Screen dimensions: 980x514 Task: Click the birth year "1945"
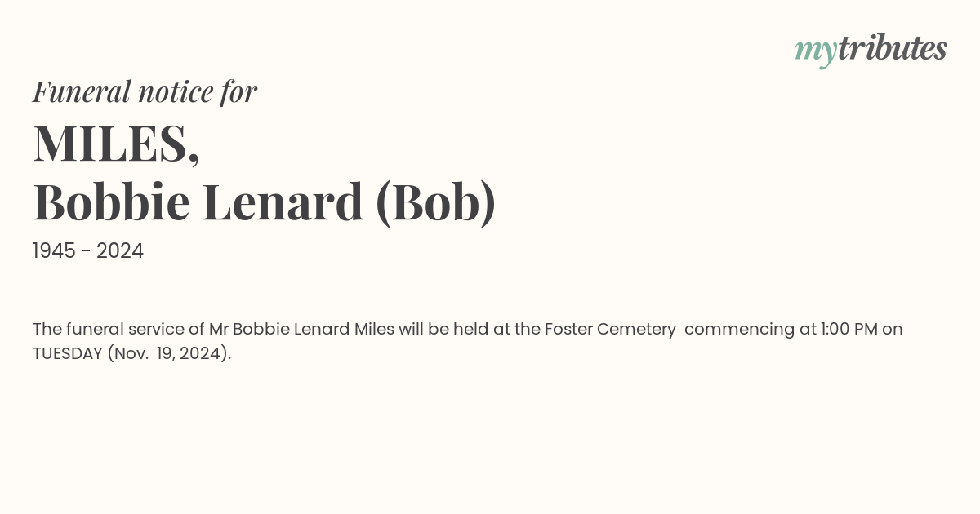[x=56, y=251]
